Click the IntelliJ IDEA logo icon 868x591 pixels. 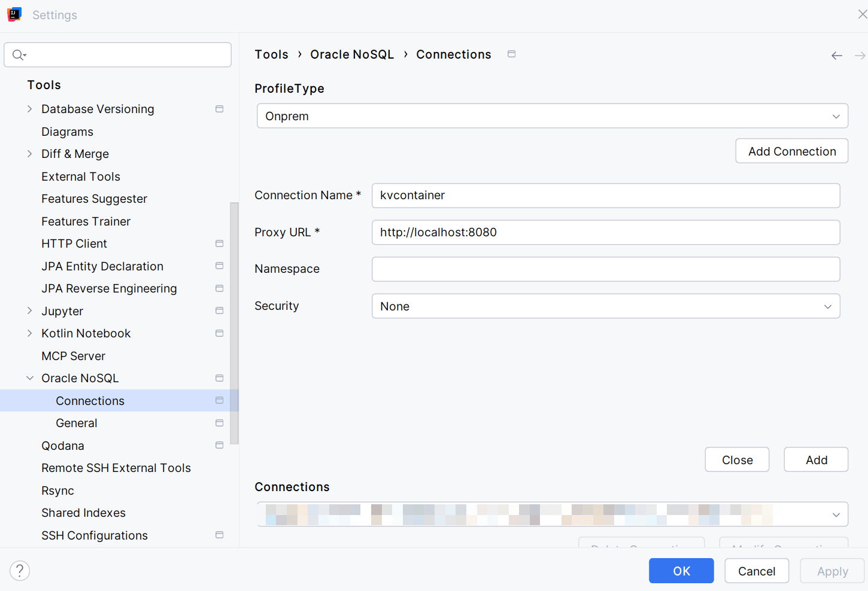click(x=14, y=14)
